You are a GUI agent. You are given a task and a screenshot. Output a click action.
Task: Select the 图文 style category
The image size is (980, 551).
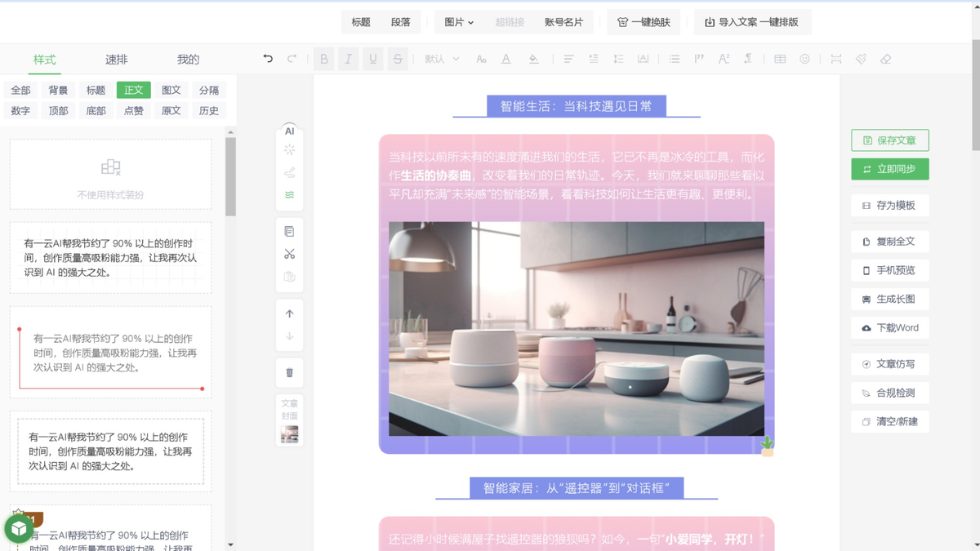(x=171, y=90)
